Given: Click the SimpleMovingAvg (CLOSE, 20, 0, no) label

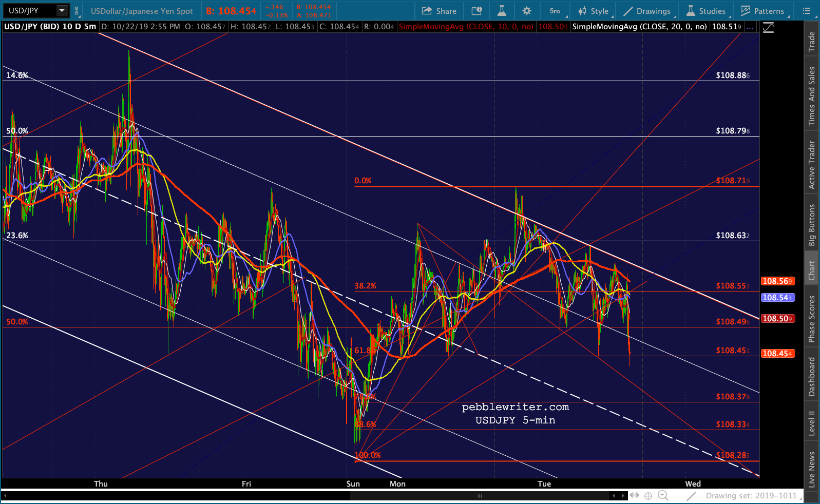Looking at the screenshot, I should [640, 27].
